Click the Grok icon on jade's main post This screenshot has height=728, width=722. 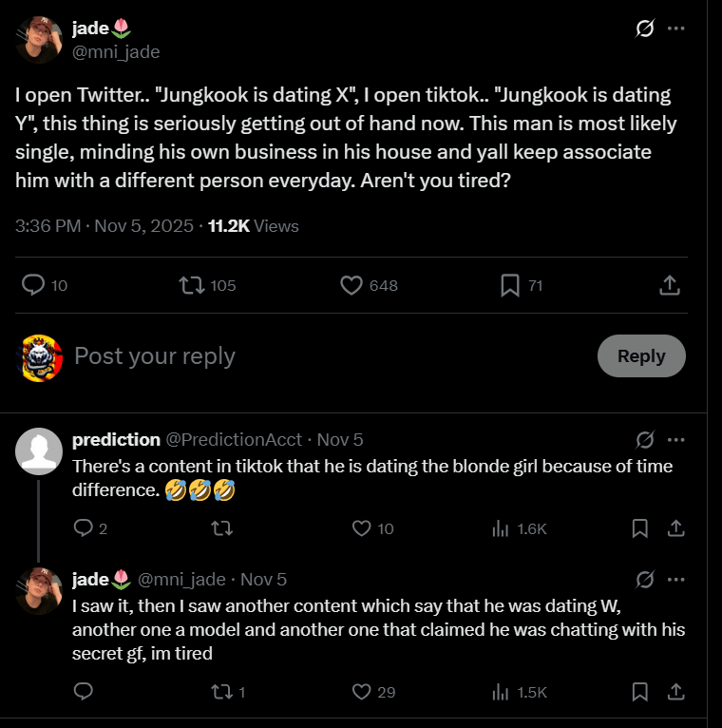click(x=645, y=29)
